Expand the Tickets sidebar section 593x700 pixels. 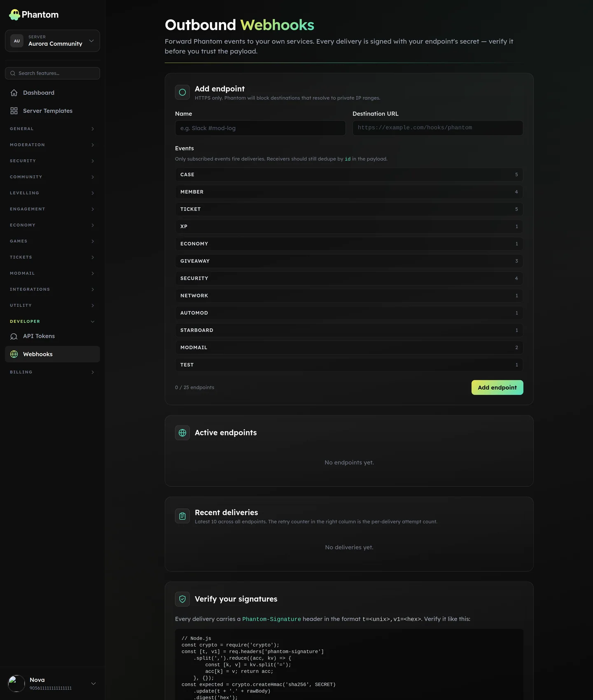point(52,257)
